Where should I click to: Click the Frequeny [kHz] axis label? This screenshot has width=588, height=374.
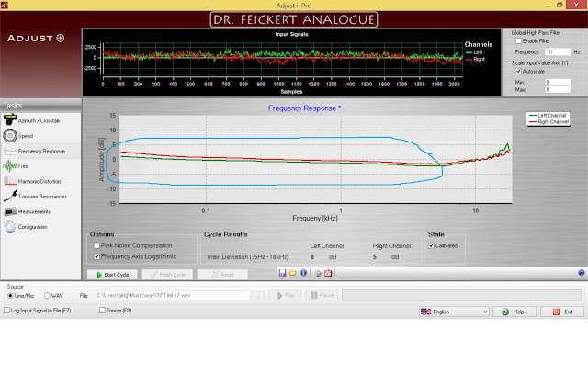(x=315, y=218)
